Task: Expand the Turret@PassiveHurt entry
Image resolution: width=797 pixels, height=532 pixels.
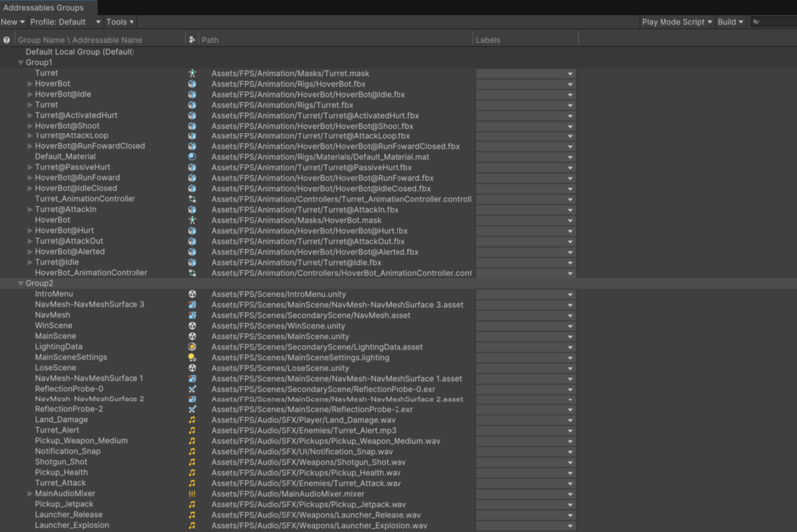Action: (x=30, y=167)
